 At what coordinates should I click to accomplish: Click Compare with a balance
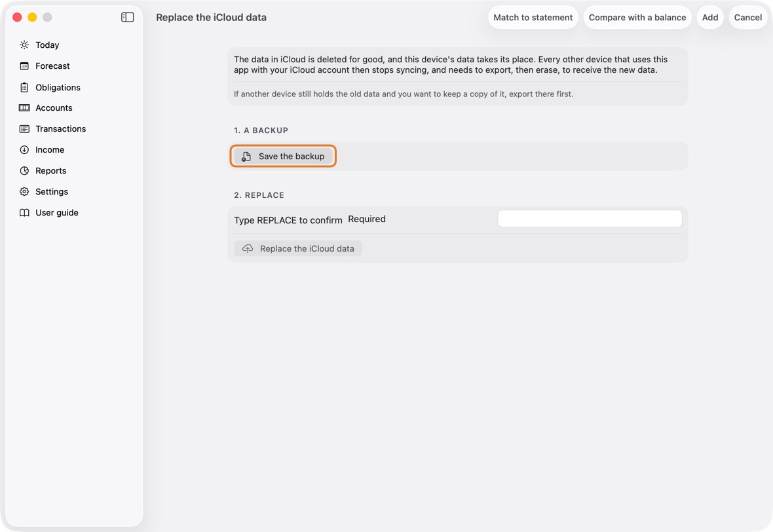[x=637, y=17]
